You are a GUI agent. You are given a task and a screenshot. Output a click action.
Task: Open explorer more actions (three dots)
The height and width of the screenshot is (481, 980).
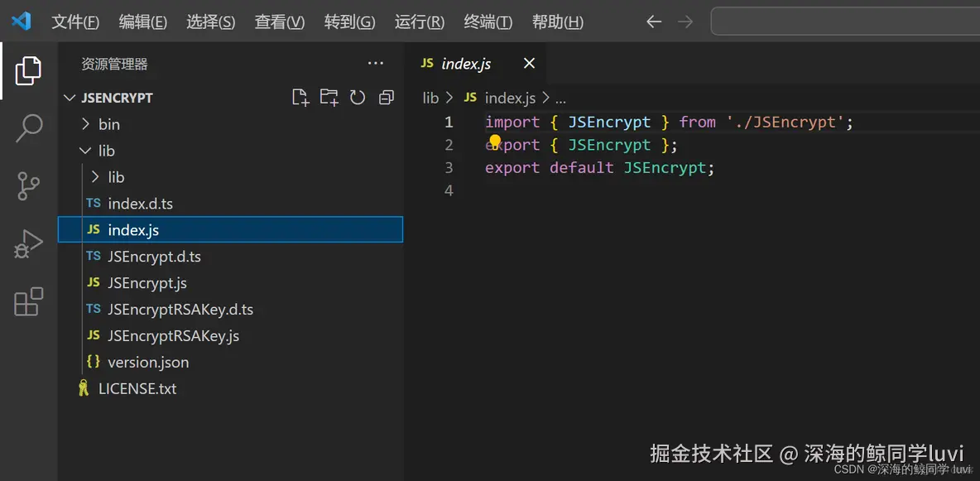375,63
